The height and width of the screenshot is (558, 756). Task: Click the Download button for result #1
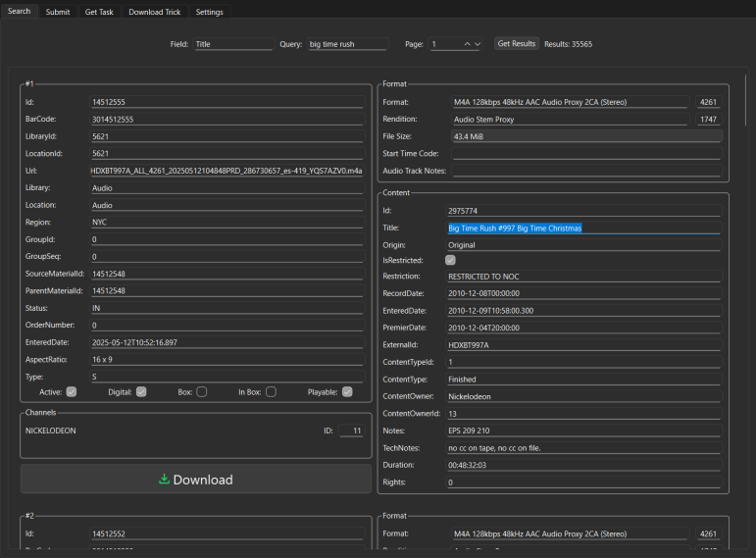196,479
